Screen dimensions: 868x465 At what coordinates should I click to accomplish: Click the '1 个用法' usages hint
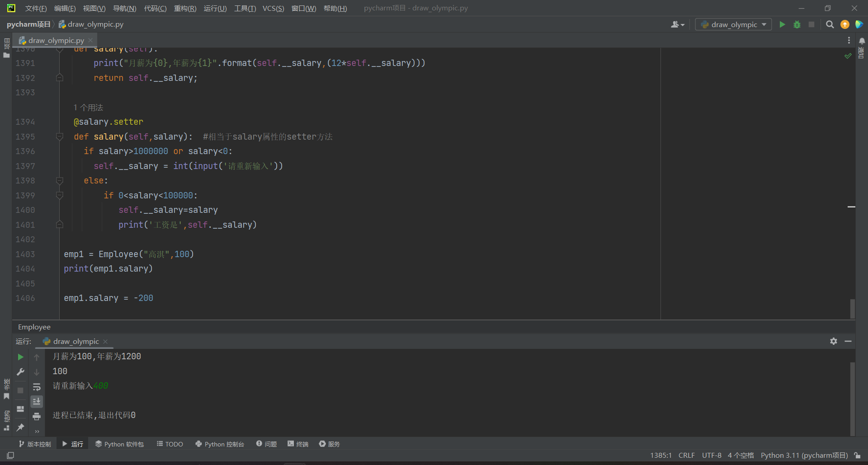coord(88,108)
